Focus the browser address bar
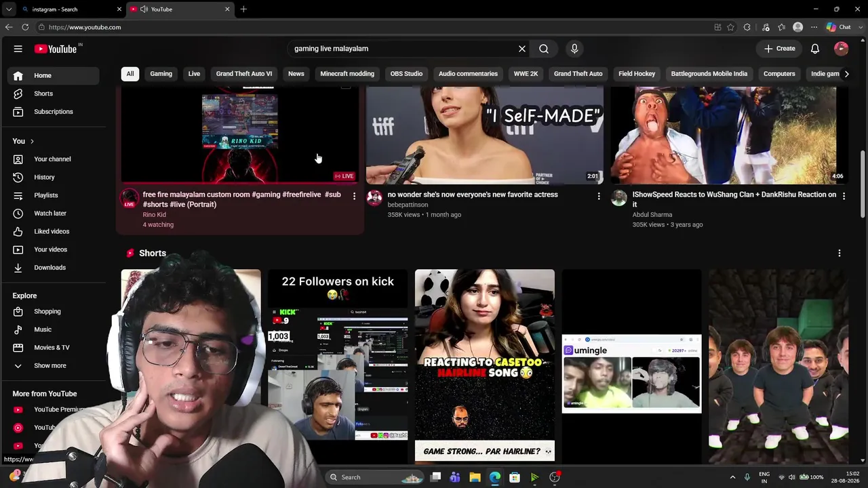The image size is (868, 488). pos(373,27)
